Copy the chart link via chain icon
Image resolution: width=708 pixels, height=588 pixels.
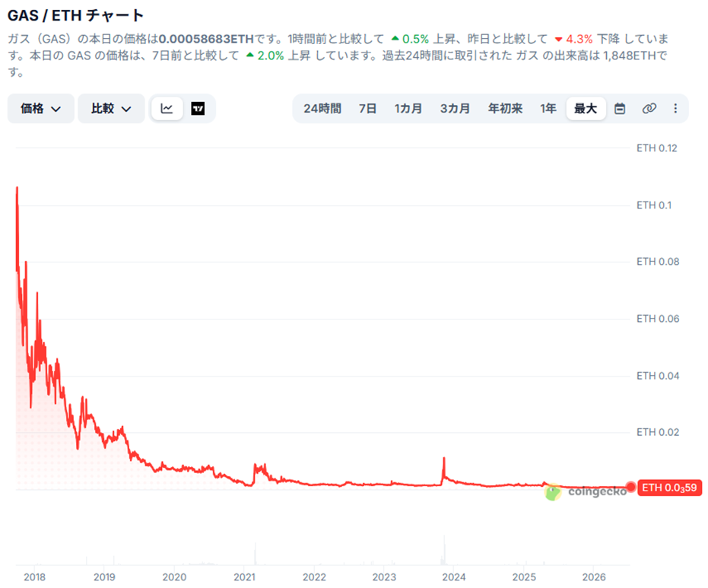[x=649, y=108]
